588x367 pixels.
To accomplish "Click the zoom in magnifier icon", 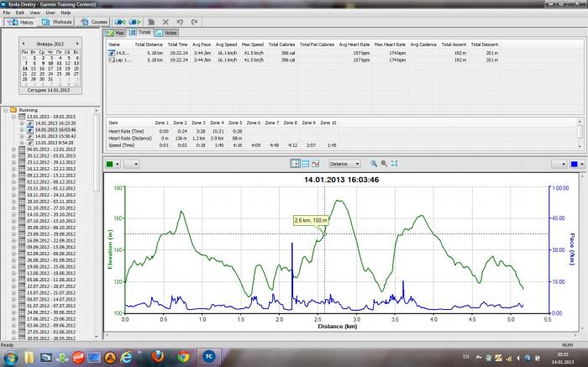I will click(x=374, y=164).
